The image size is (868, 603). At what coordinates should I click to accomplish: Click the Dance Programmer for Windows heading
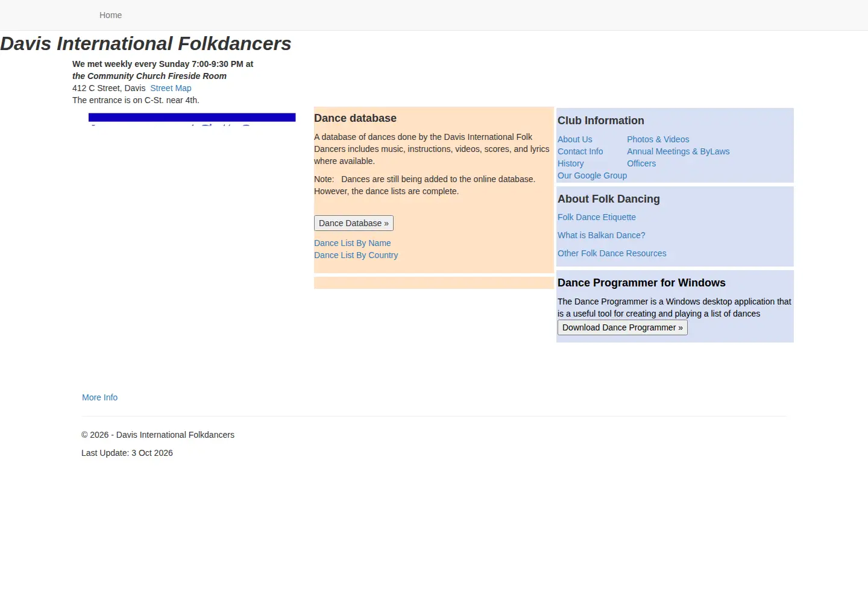641,283
